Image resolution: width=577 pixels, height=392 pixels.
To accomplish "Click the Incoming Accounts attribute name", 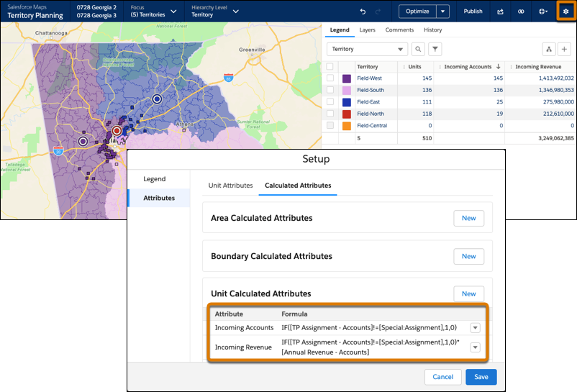I will (x=244, y=328).
